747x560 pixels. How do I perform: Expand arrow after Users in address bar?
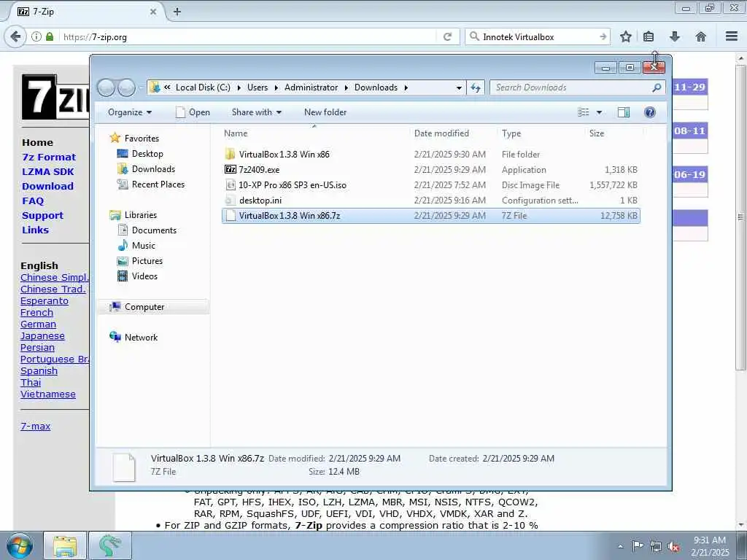point(276,87)
